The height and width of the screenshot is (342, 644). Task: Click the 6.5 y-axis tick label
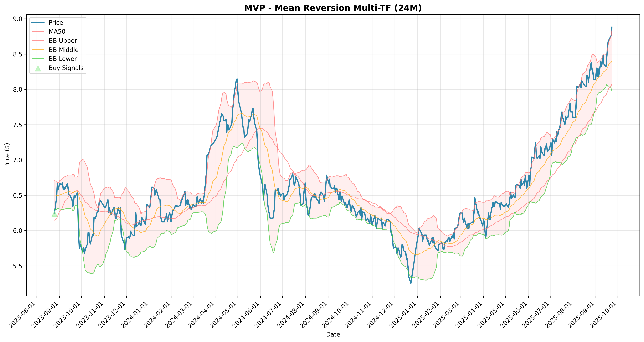tap(18, 196)
